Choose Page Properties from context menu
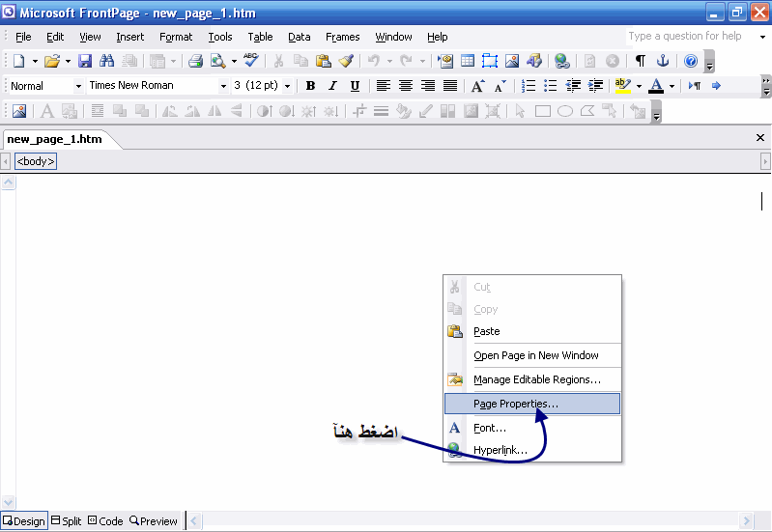Screen dimensions: 772x532 (x=532, y=404)
